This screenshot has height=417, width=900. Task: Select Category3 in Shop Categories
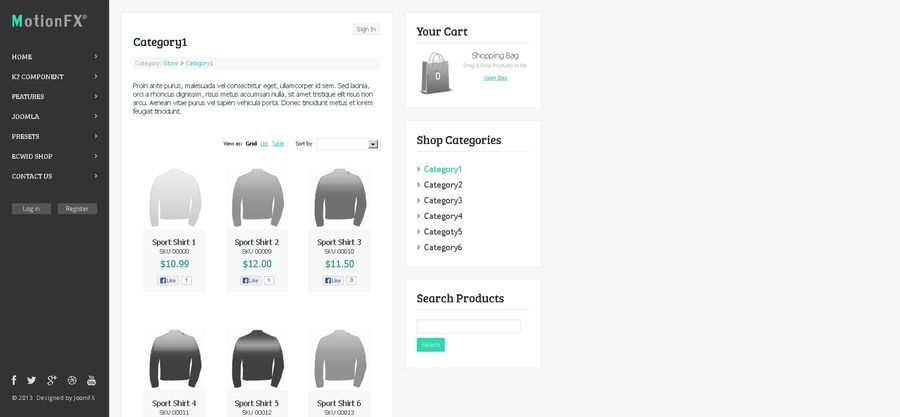[x=443, y=200]
